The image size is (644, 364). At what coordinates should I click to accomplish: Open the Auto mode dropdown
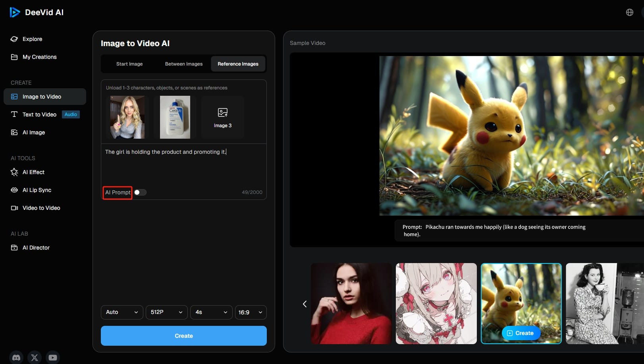click(x=122, y=312)
